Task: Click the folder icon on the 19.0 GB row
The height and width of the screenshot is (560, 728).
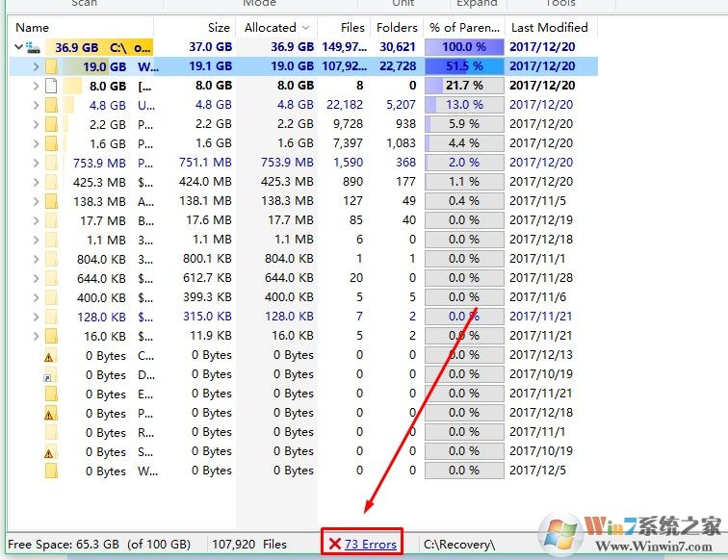Action: pos(51,66)
